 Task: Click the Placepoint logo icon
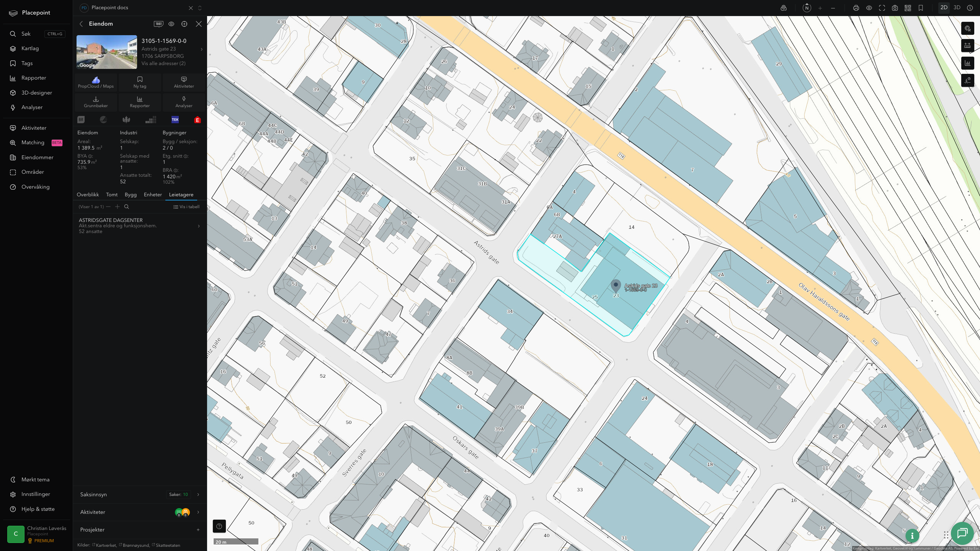(13, 13)
